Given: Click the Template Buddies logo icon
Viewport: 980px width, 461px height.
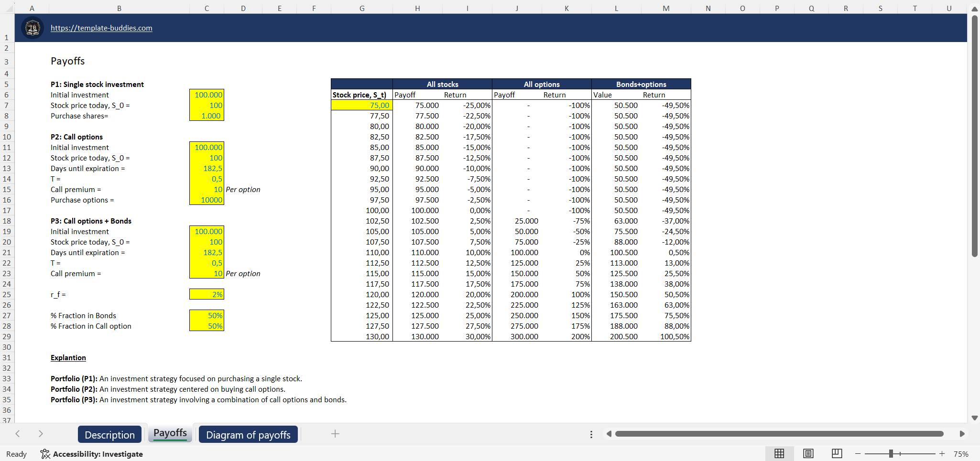Looking at the screenshot, I should coord(33,28).
